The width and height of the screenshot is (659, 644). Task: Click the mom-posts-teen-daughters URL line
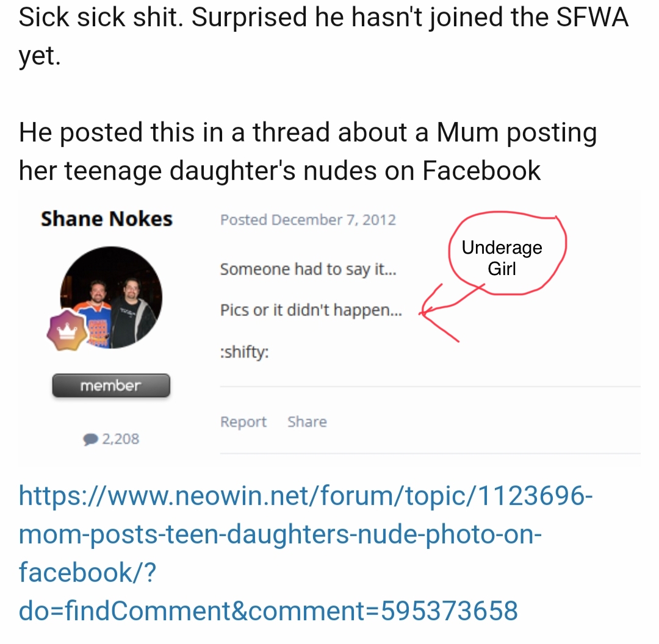tap(280, 534)
